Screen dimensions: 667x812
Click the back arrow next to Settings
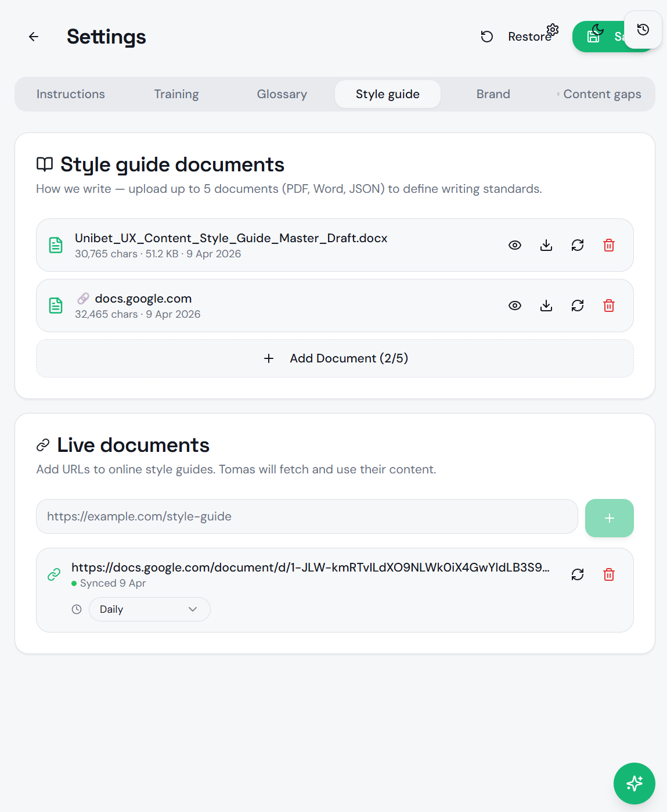(x=34, y=37)
